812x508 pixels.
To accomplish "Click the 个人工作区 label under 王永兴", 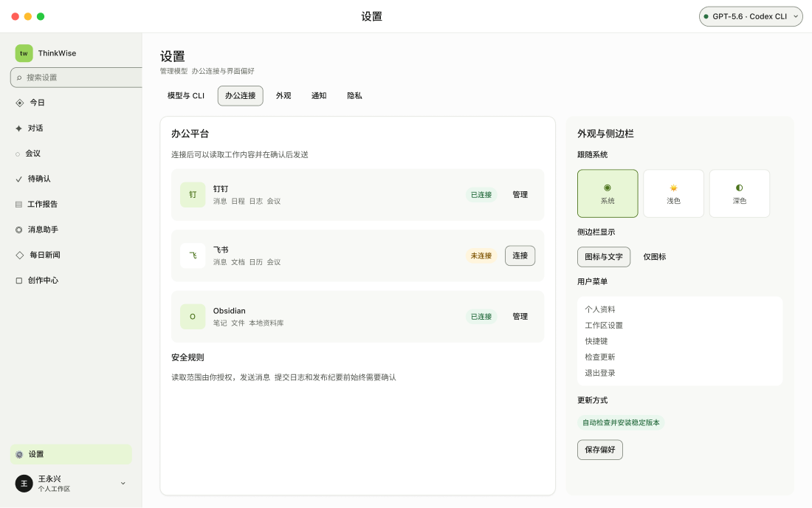I will [54, 490].
